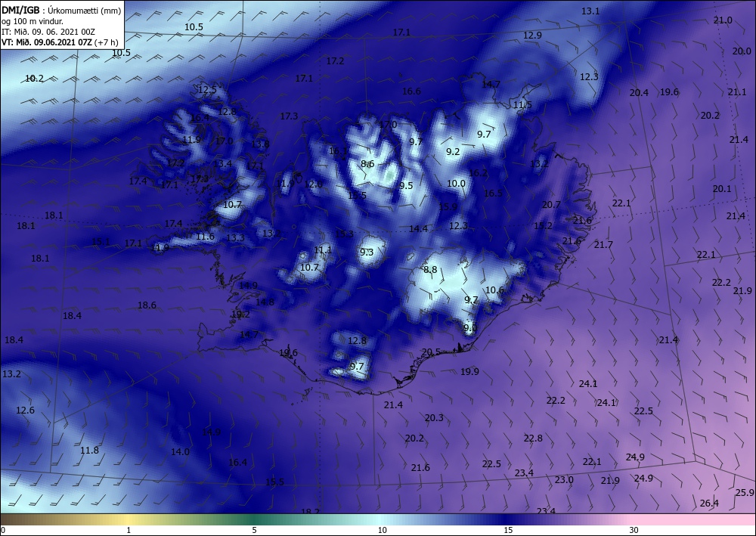Image resolution: width=756 pixels, height=536 pixels.
Task: Select the 25.9 reading
Action: pyautogui.click(x=745, y=493)
